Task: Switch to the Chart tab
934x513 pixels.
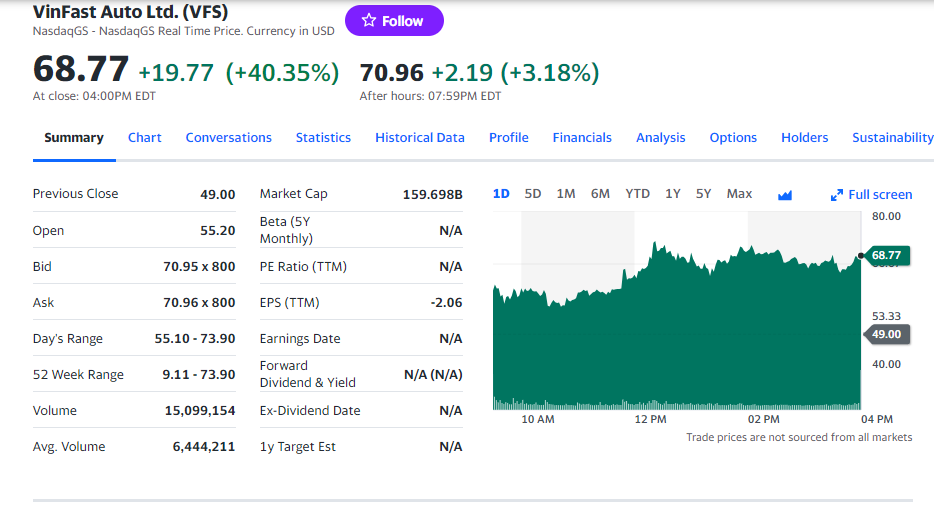Action: click(x=145, y=138)
